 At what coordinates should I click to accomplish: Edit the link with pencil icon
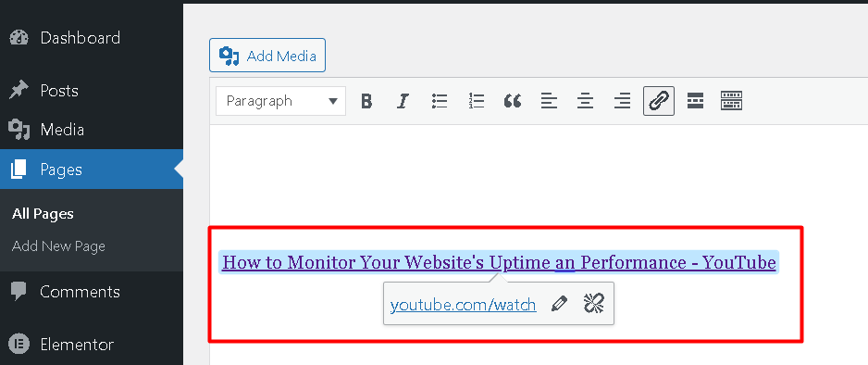pyautogui.click(x=560, y=304)
